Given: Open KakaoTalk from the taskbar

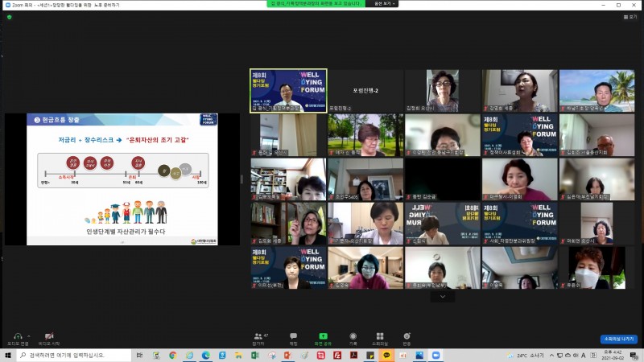Looking at the screenshot, I should point(386,355).
